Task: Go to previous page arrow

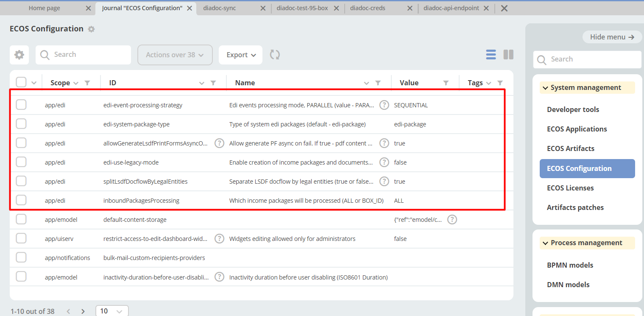Action: [68, 311]
